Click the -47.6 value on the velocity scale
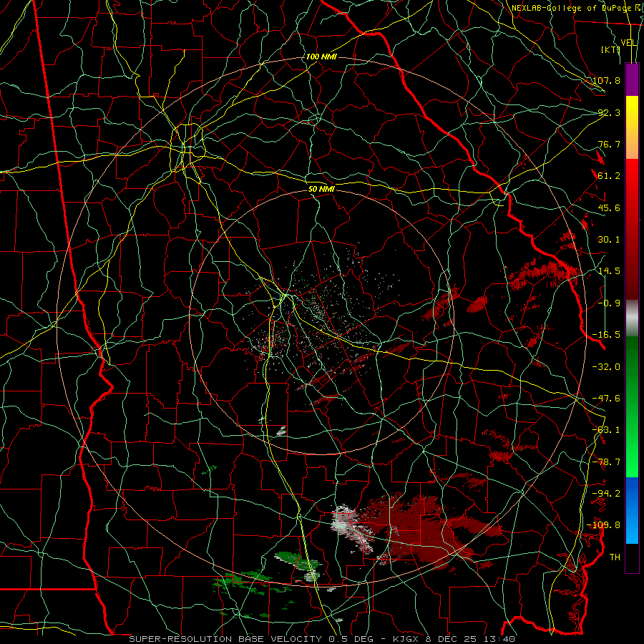This screenshot has width=644, height=644. [606, 399]
